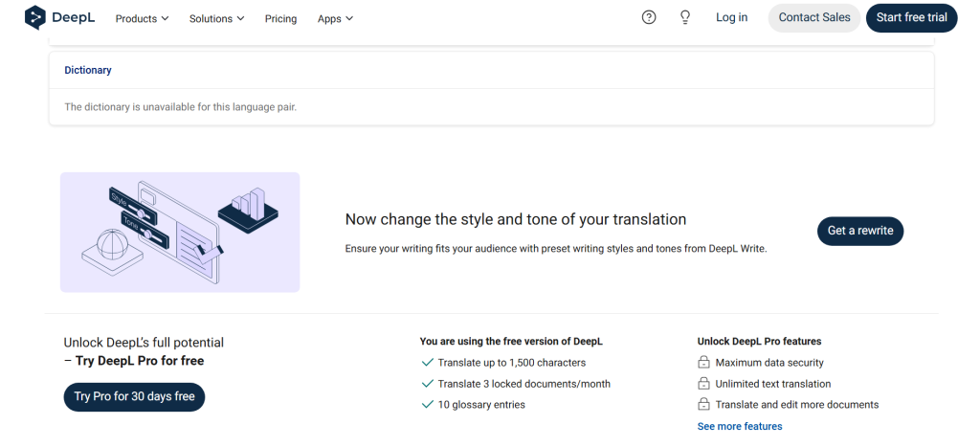Click the lock icon beside Maximum data security
Viewport: 980px width, 447px height.
coord(703,363)
